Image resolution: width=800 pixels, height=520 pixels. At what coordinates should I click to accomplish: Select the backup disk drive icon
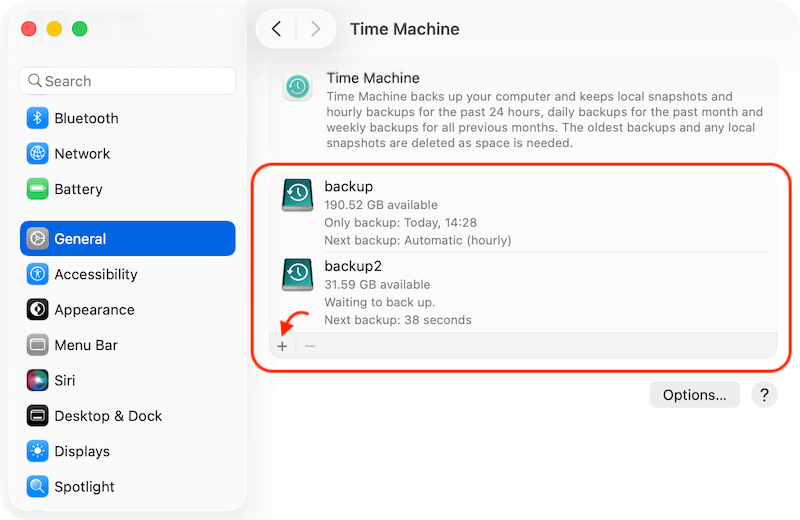click(x=297, y=194)
